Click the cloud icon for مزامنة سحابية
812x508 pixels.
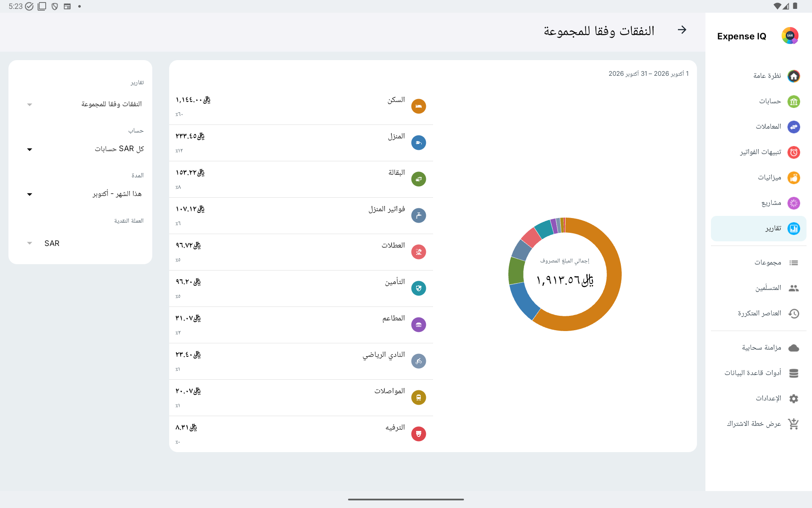793,348
